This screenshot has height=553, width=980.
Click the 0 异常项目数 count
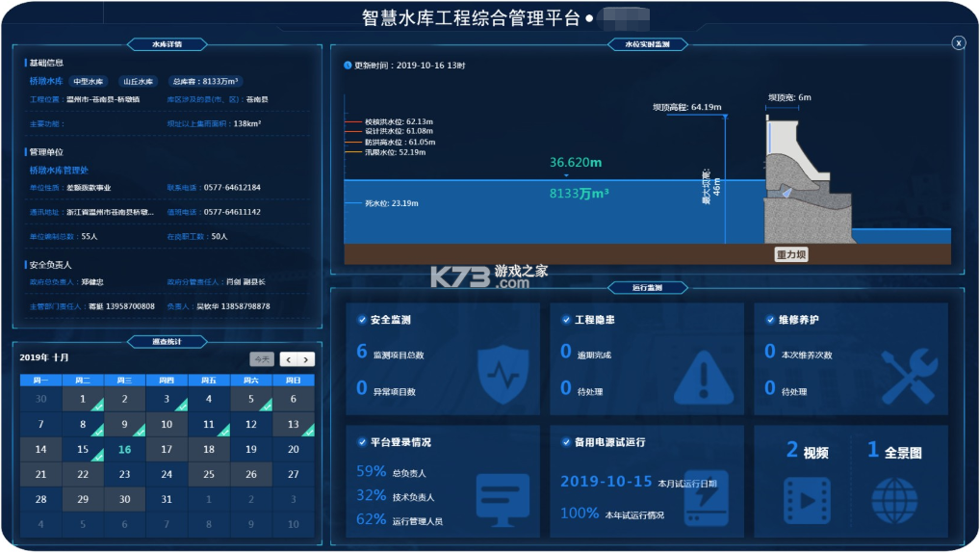coord(386,389)
